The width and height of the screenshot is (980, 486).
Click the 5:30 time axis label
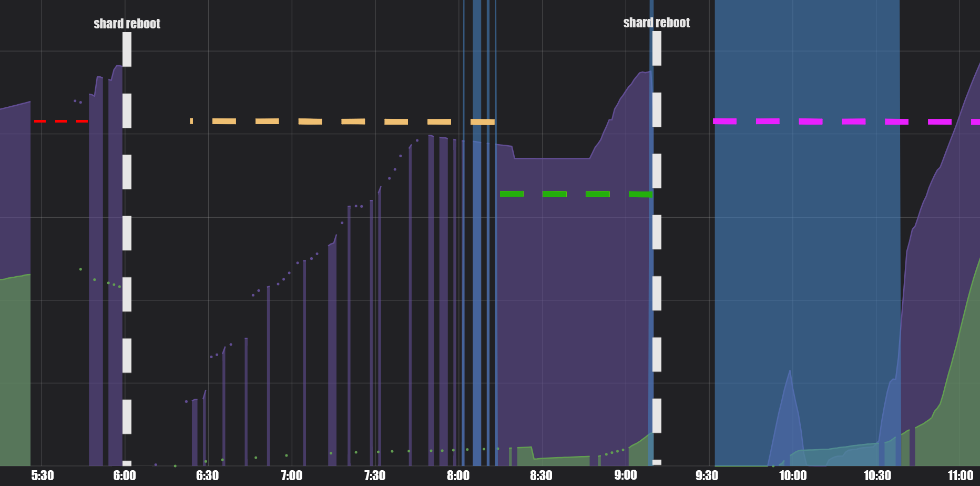pos(43,476)
